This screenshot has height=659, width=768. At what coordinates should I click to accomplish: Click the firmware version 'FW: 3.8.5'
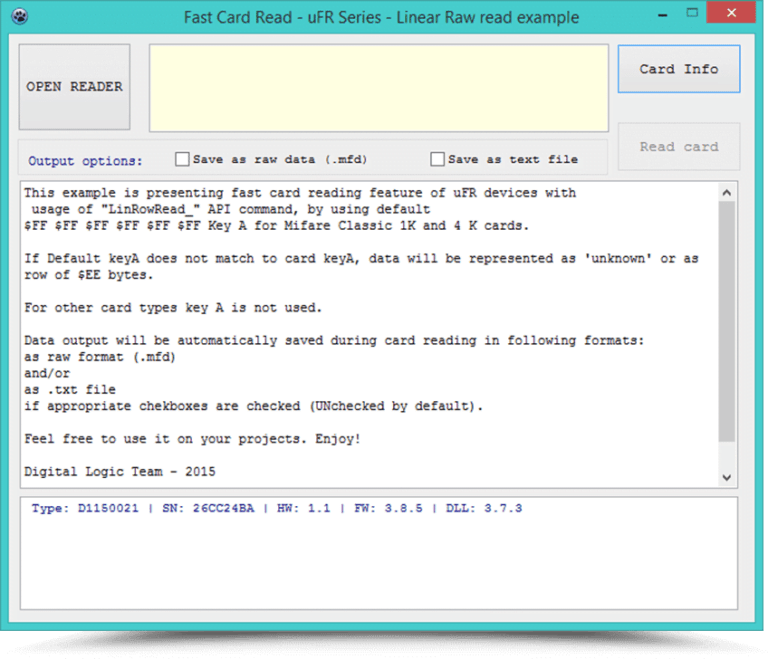click(388, 509)
